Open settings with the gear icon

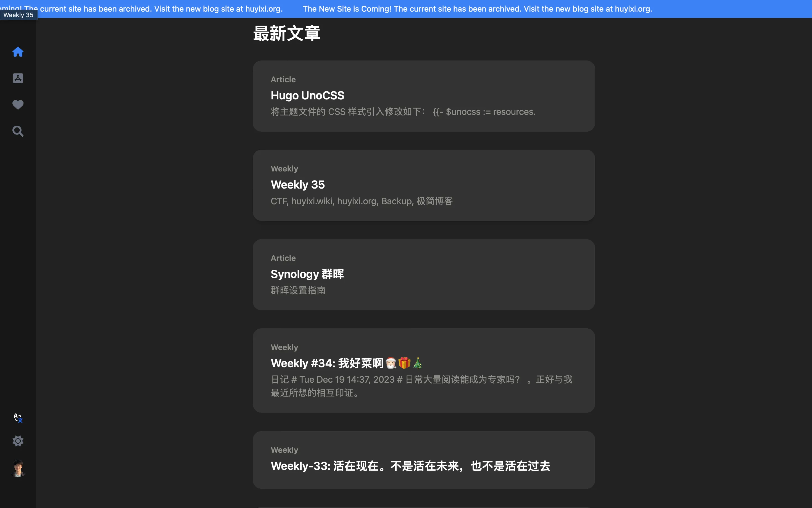pyautogui.click(x=18, y=441)
